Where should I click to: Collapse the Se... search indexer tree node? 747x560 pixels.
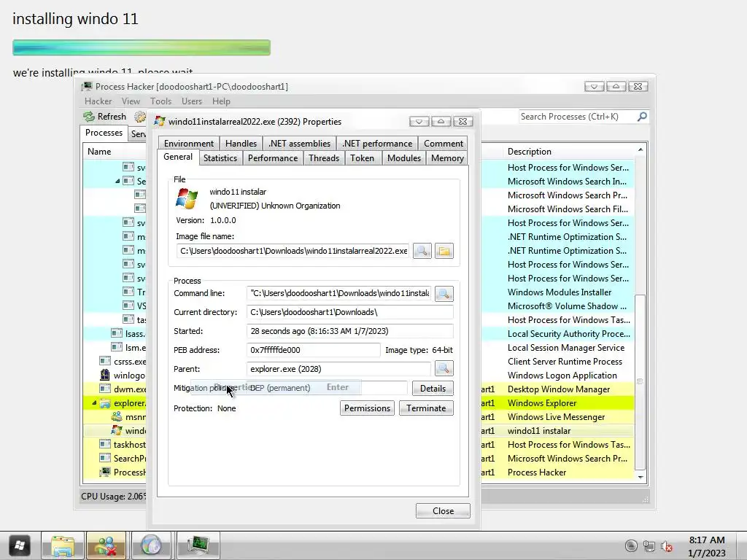[117, 181]
